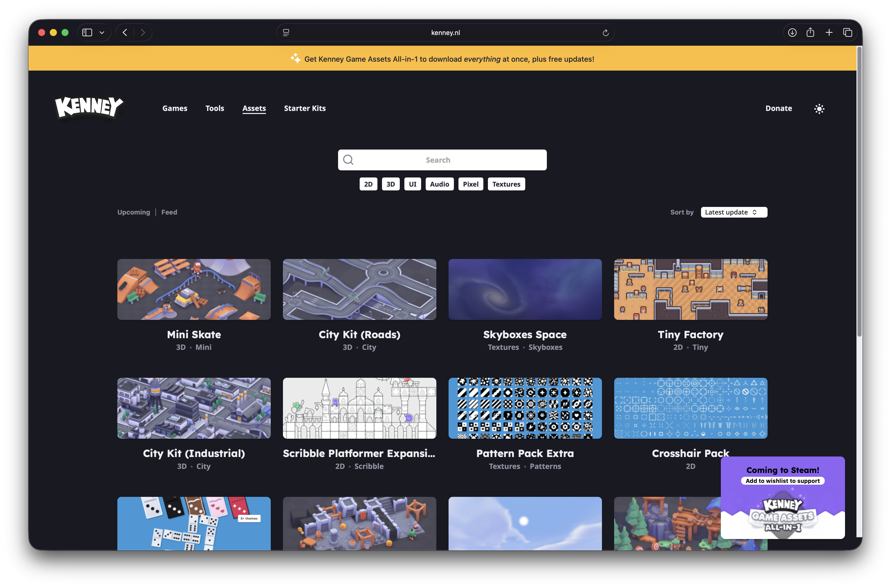This screenshot has height=588, width=891.
Task: Click the Skyboxes Space title
Action: click(524, 335)
